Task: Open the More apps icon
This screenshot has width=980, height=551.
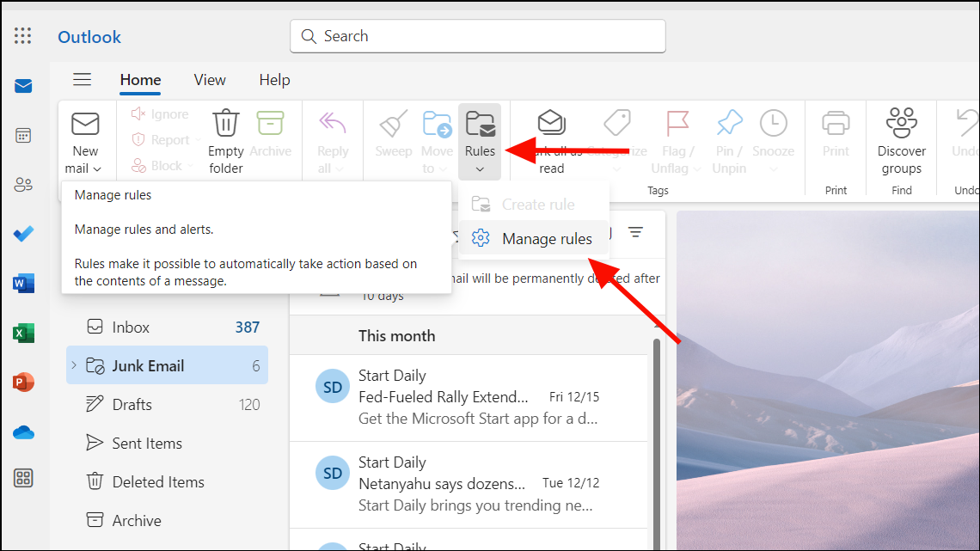Action: [x=23, y=479]
